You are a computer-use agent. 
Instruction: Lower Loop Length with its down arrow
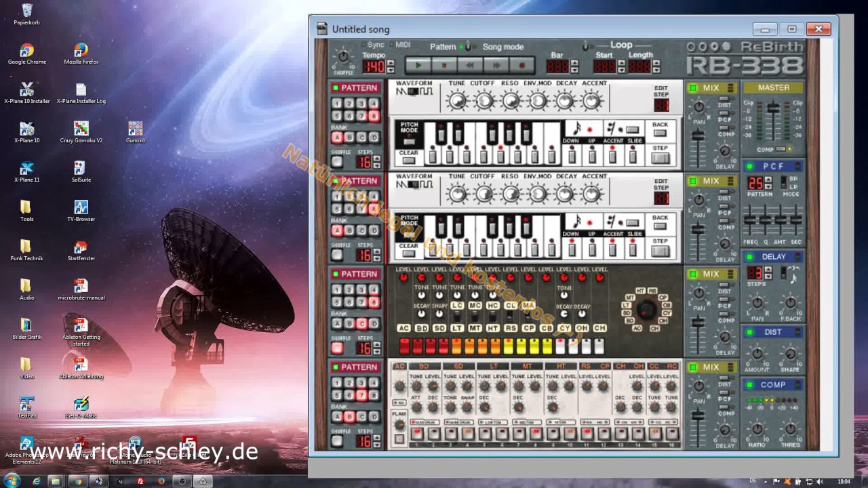point(656,70)
